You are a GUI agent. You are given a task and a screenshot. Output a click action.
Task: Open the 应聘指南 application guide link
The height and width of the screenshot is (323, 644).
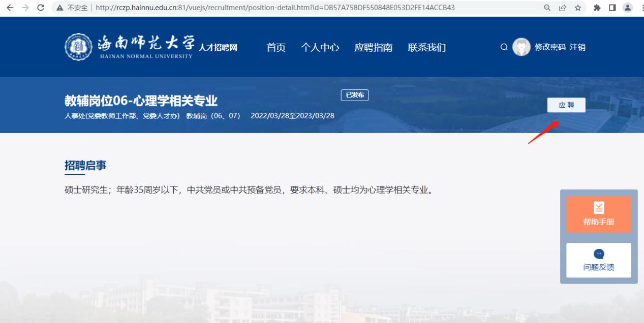click(375, 47)
